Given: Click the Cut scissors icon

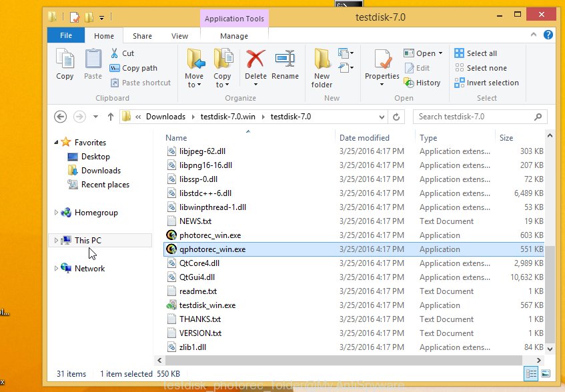Looking at the screenshot, I should (x=114, y=53).
